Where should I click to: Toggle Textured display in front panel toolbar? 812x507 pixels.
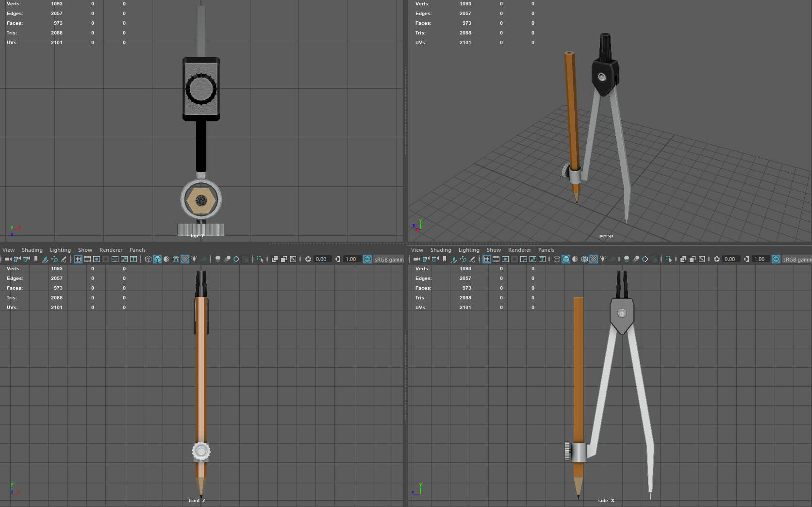185,259
